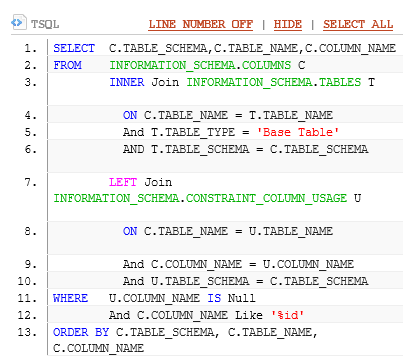Click the SELECT keyword on line 1
This screenshot has height=361, width=414.
pos(74,48)
